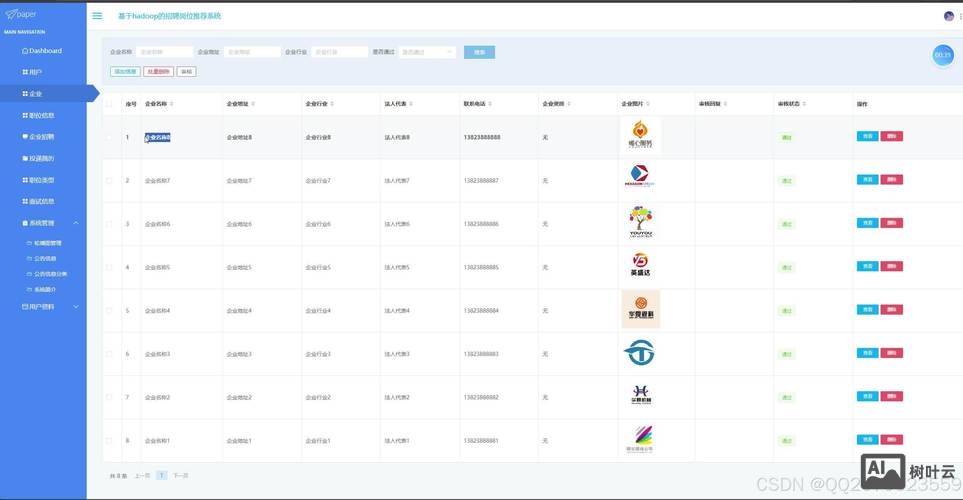Tick the select-all checkbox in table header
963x500 pixels.
point(110,104)
